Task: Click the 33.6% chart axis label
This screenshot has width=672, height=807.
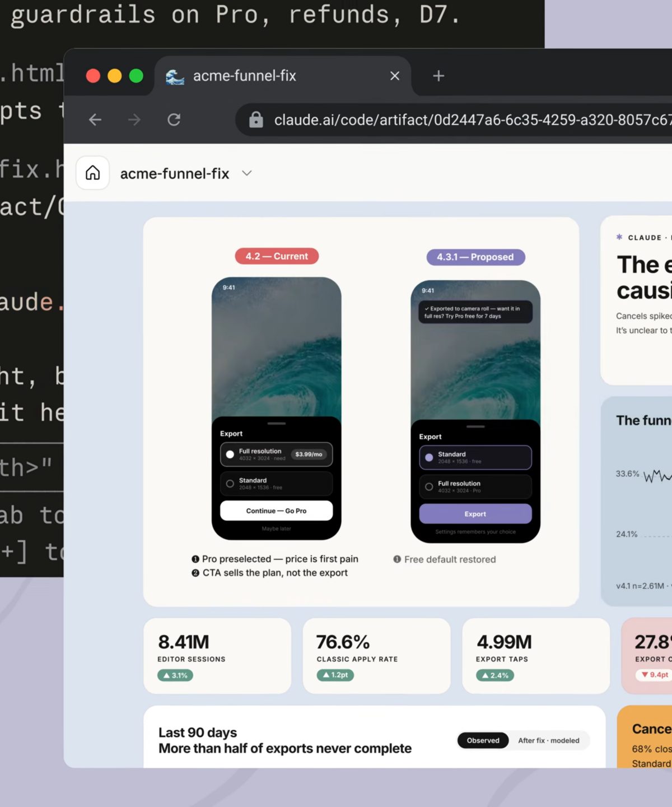Action: point(627,474)
